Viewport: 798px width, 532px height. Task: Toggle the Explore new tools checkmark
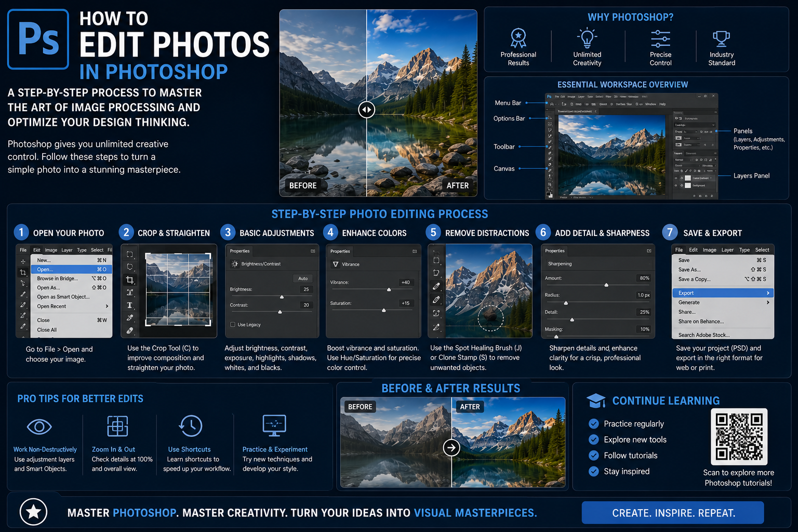tap(594, 440)
